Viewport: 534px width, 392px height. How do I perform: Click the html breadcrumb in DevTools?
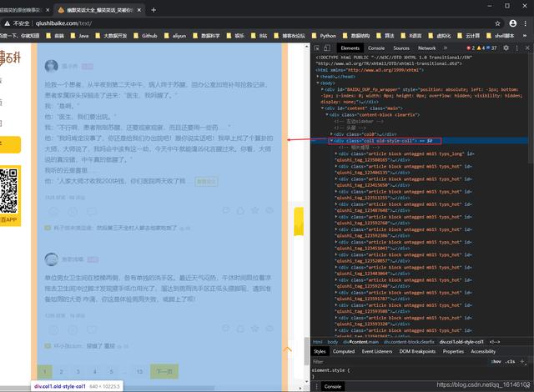pos(317,342)
